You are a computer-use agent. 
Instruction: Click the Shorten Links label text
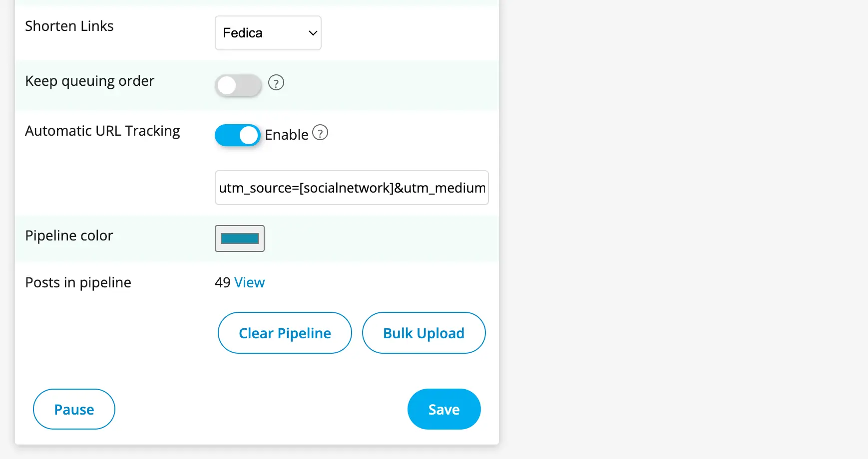coord(69,26)
